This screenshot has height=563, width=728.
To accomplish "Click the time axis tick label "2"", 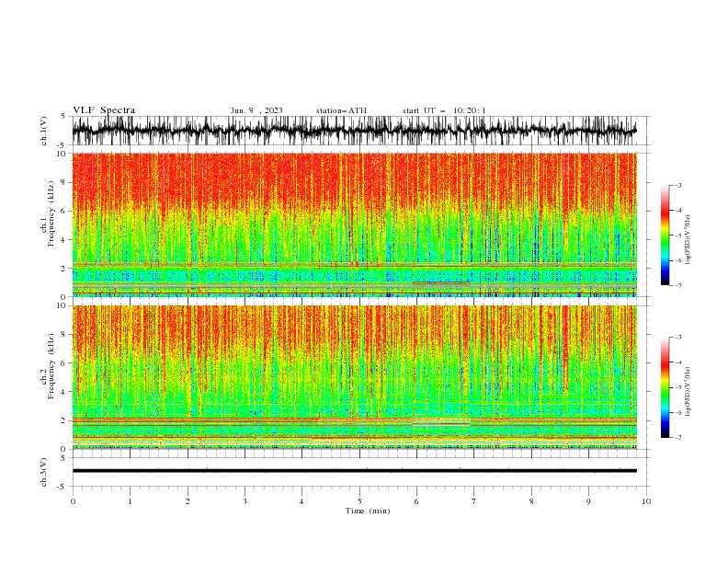I will 188,501.
